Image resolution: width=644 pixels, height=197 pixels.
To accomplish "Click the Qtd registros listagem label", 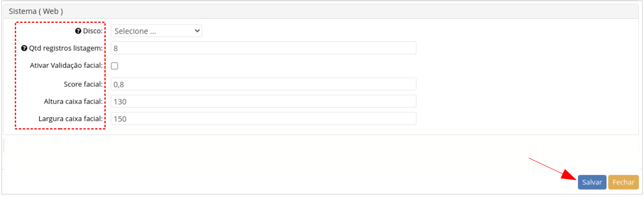I will [66, 48].
